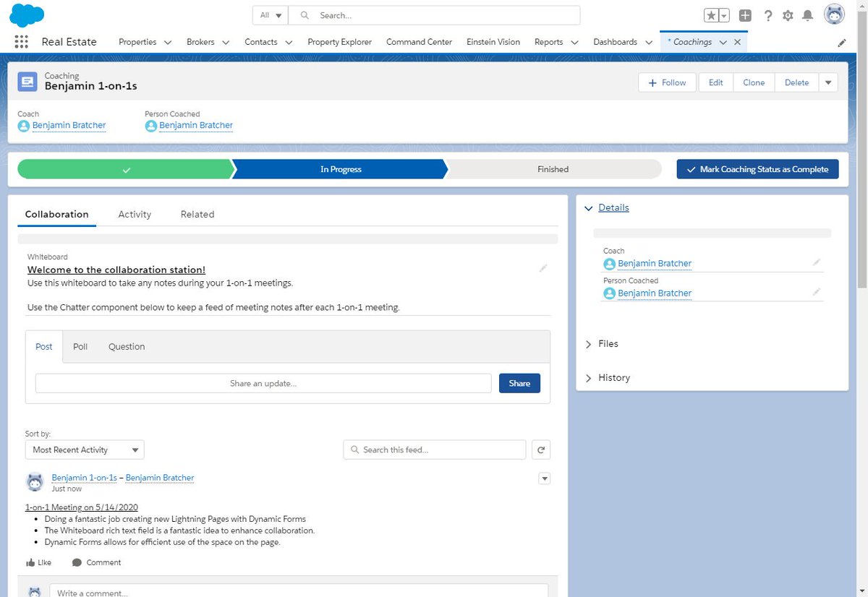The height and width of the screenshot is (597, 868).
Task: Close the Coachings tab
Action: pyautogui.click(x=737, y=42)
